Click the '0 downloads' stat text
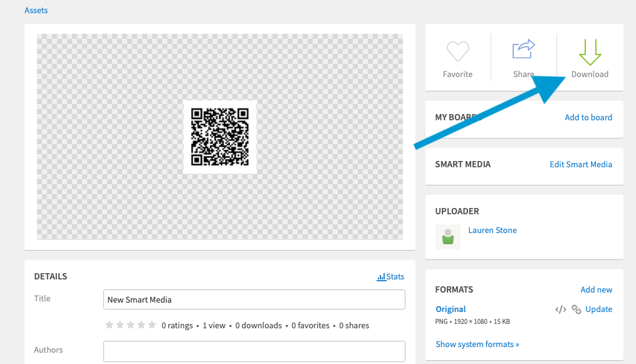This screenshot has width=636, height=364. [258, 326]
